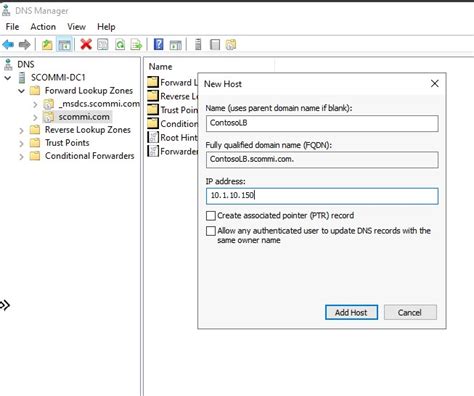Select Forward Lookup Zones in the tree
The image size is (474, 396).
pyautogui.click(x=89, y=91)
